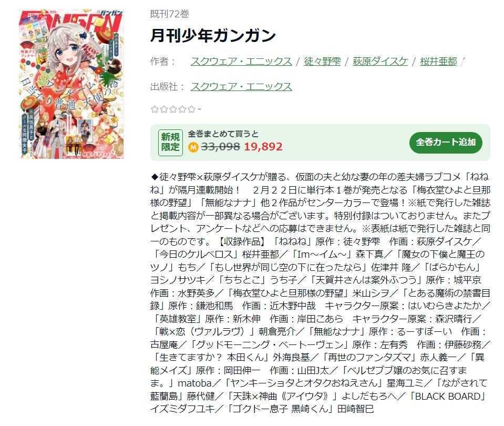
Task: Click the third rating star
Action: tap(173, 109)
